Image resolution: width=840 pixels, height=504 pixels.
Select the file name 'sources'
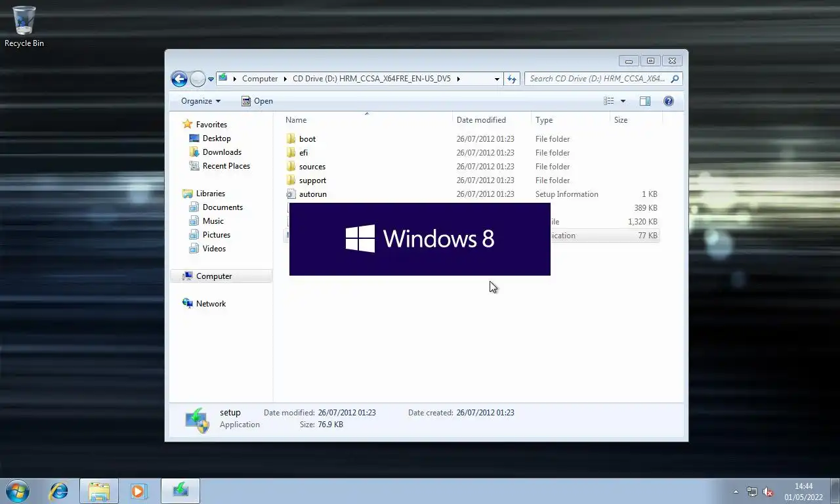tap(312, 167)
